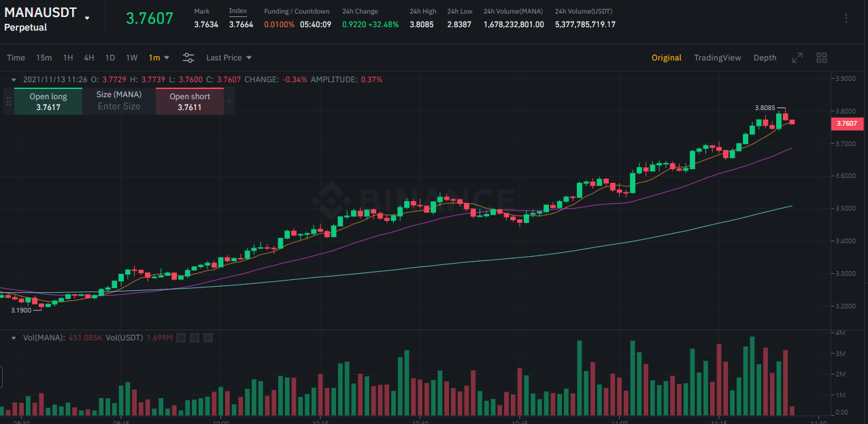868x424 pixels.
Task: Click the candle timestamp 2021/11/13 11:26
Action: tap(55, 79)
